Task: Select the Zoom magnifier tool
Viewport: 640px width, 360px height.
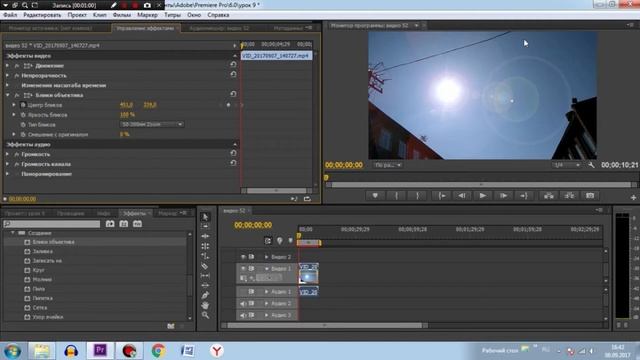Action: [x=205, y=315]
